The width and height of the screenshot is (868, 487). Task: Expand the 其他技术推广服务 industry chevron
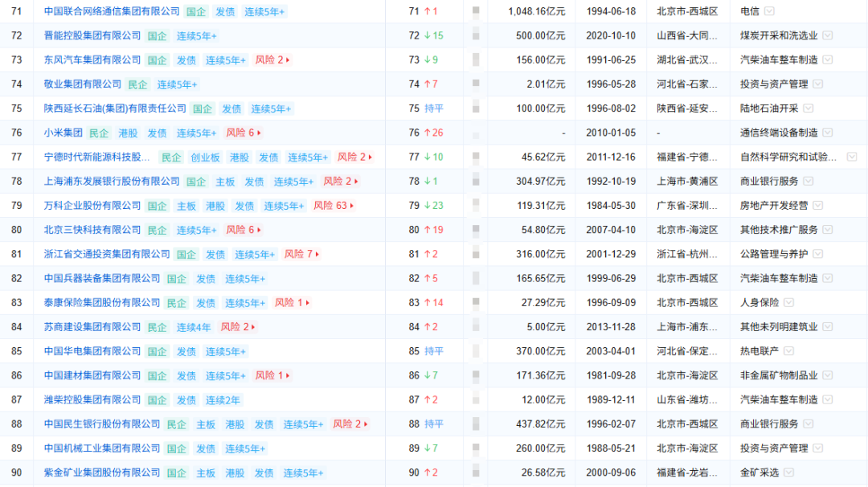click(828, 230)
